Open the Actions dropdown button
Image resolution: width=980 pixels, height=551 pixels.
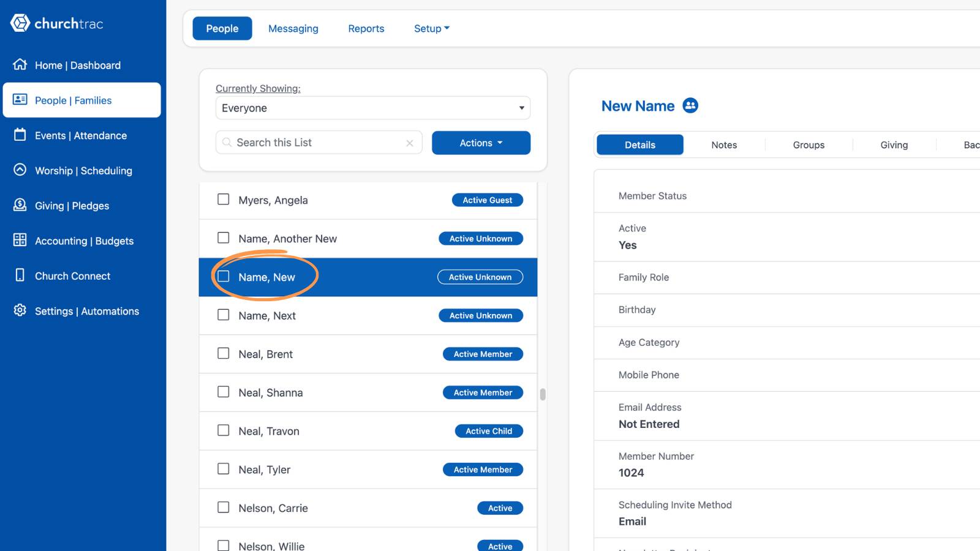point(481,143)
